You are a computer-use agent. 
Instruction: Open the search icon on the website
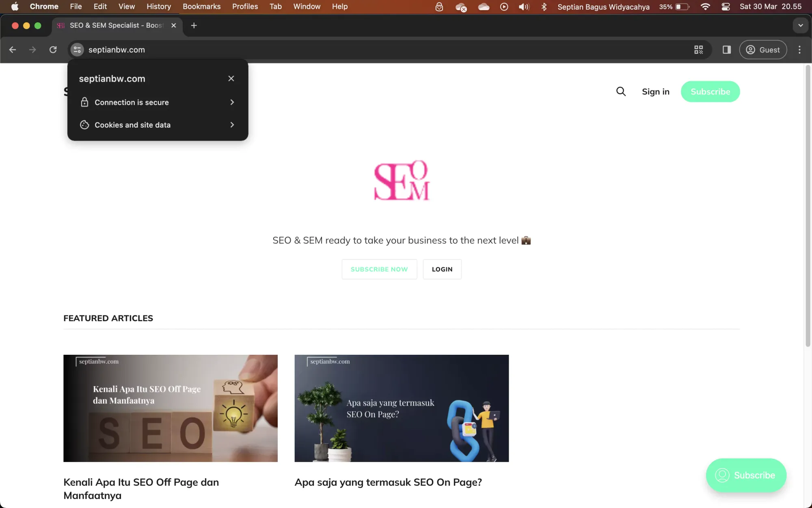click(x=621, y=91)
